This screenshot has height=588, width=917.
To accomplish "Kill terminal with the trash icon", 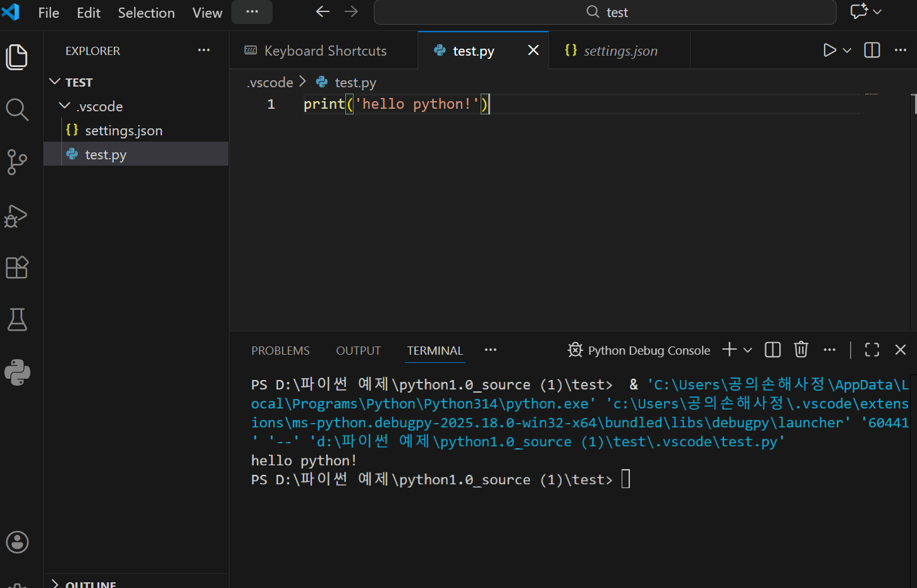I will tap(801, 350).
